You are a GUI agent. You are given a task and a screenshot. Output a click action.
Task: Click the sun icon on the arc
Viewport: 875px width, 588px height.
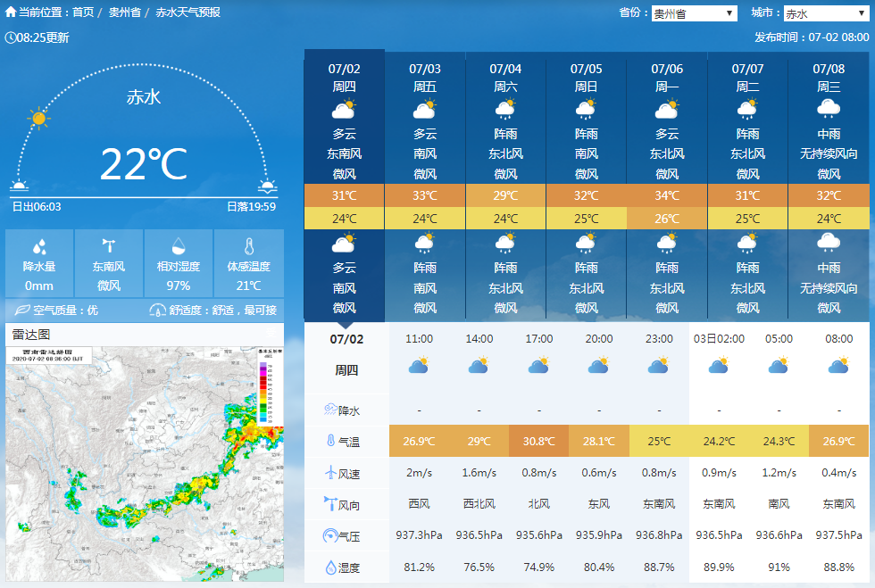tap(38, 119)
